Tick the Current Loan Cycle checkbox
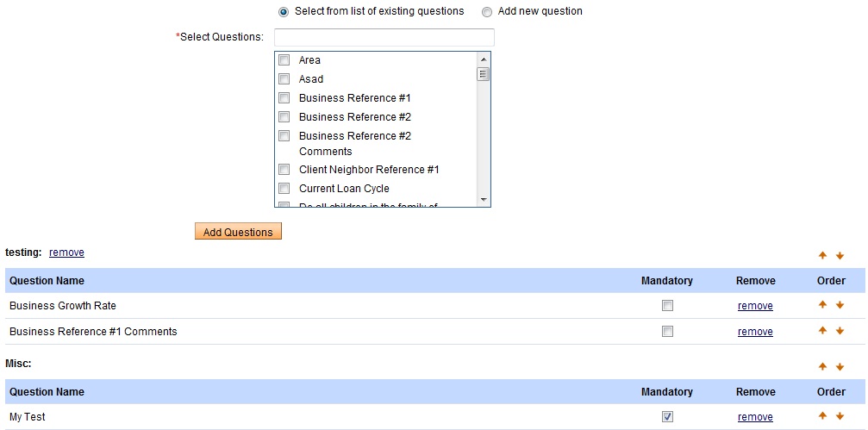Viewport: 868px width, 430px height. click(x=284, y=189)
